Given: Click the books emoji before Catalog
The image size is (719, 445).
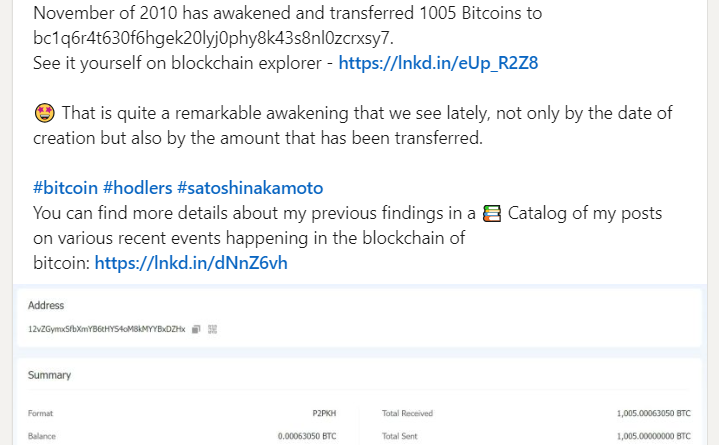Looking at the screenshot, I should [x=491, y=214].
